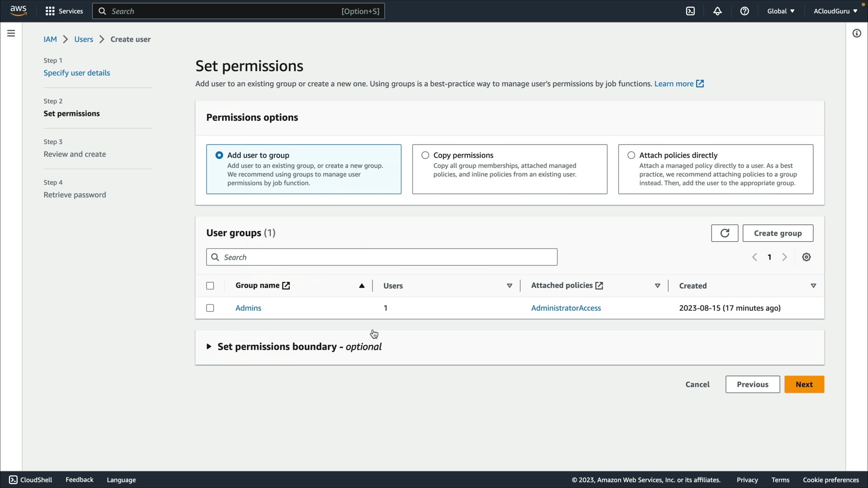868x488 pixels.
Task: Expand Set permissions boundary section
Action: [209, 347]
